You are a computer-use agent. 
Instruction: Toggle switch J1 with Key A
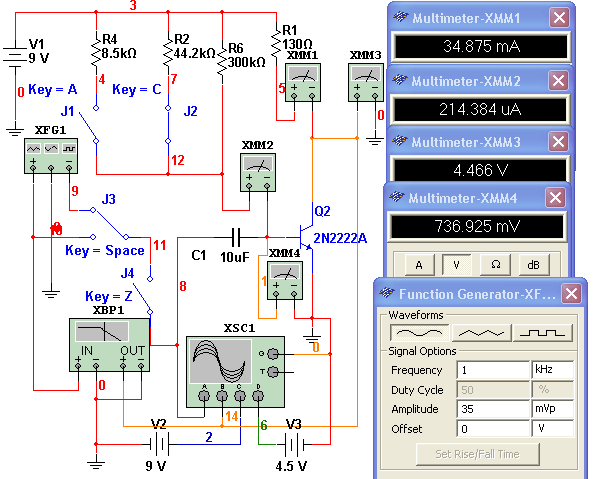pyautogui.click(x=89, y=125)
